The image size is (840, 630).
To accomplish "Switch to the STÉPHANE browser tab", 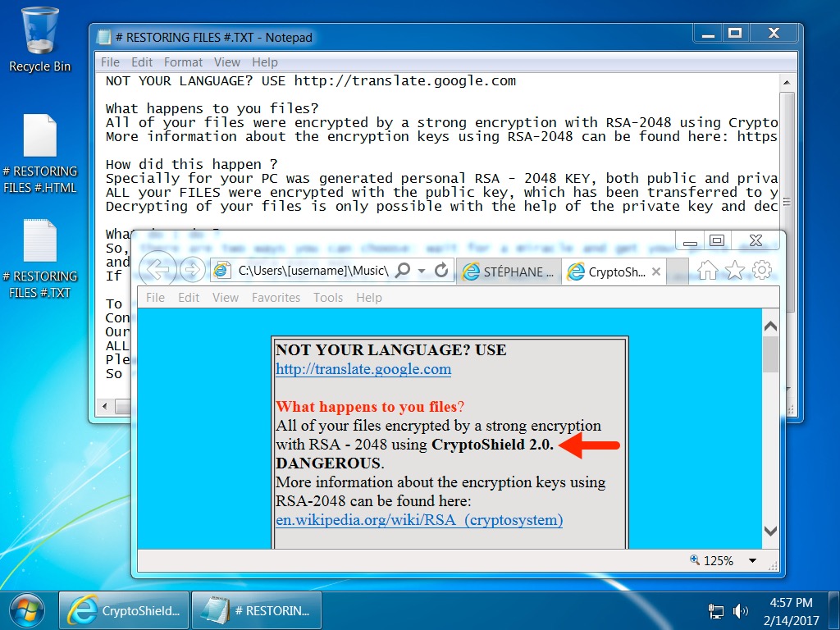I will pos(509,272).
